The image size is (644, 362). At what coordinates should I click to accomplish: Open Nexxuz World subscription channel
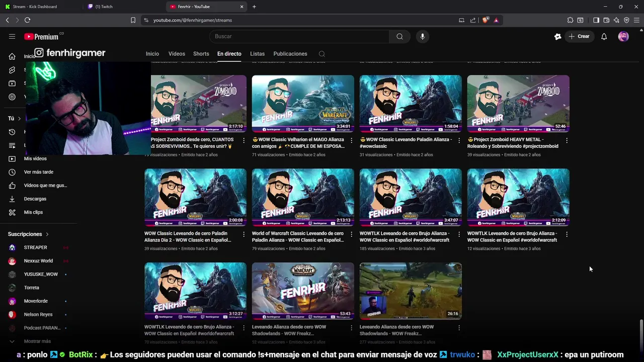point(38,261)
